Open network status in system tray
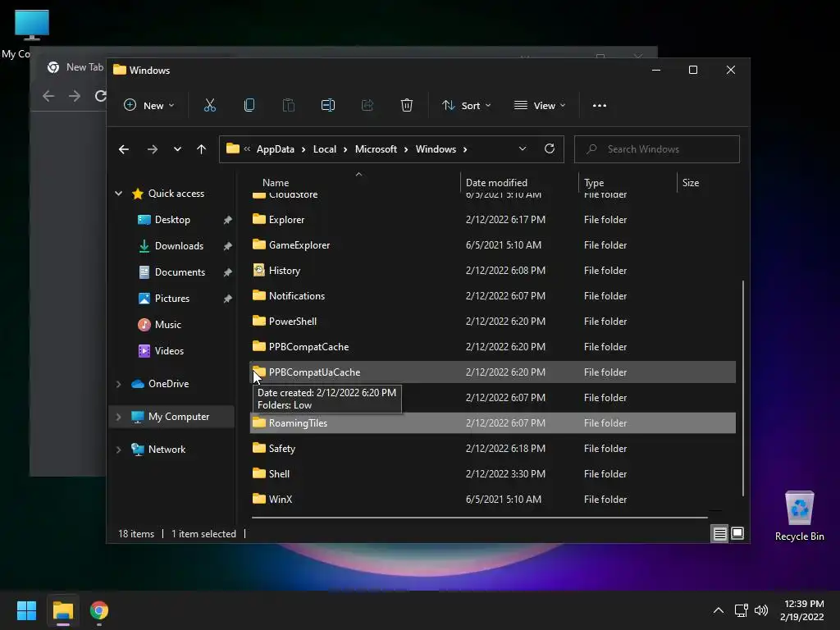The width and height of the screenshot is (840, 630). (741, 610)
